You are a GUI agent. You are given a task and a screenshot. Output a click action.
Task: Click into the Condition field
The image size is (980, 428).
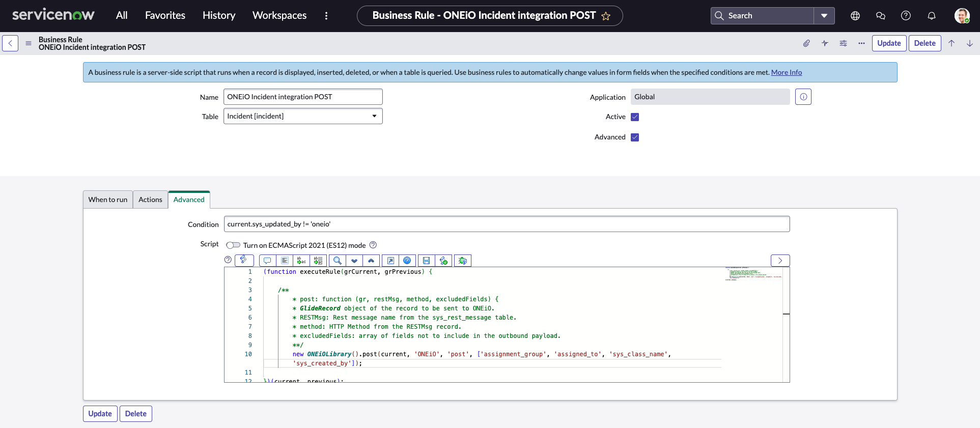507,224
